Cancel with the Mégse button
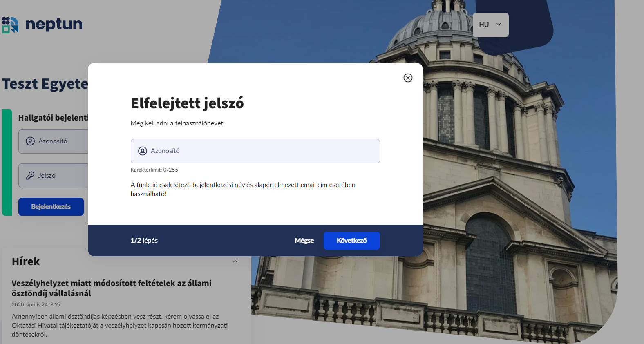Viewport: 644px width, 344px height. [304, 241]
